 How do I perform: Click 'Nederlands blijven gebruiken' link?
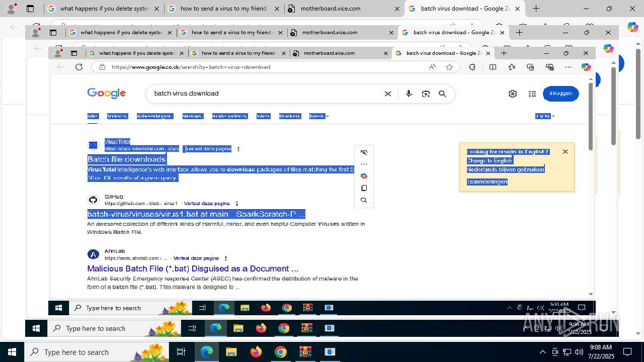click(505, 169)
